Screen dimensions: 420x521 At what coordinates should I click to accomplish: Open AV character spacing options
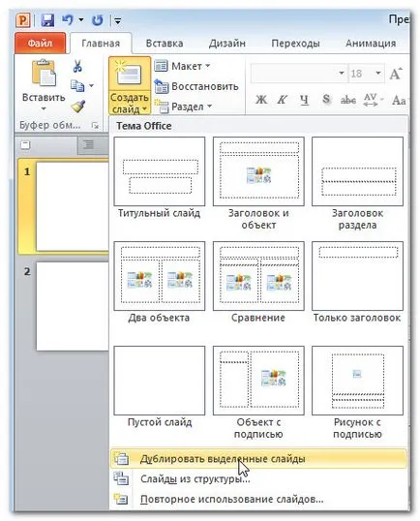(373, 100)
